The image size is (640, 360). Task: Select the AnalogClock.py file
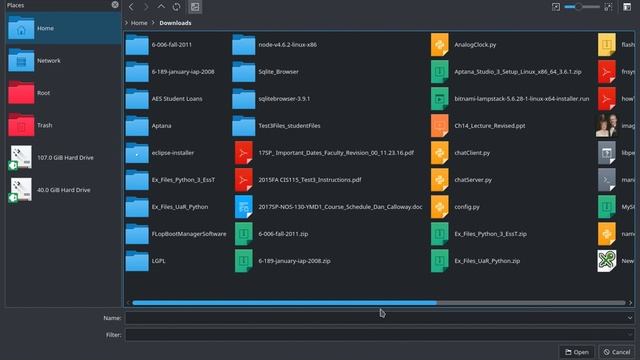coord(464,44)
